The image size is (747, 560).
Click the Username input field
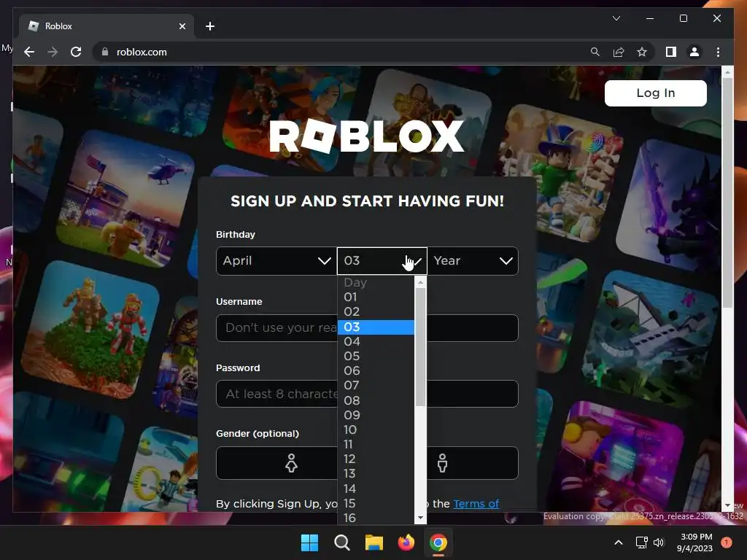coord(367,328)
